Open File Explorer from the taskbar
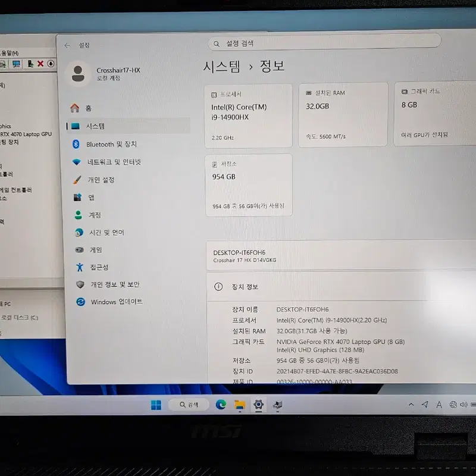This screenshot has width=476, height=476. [240, 405]
